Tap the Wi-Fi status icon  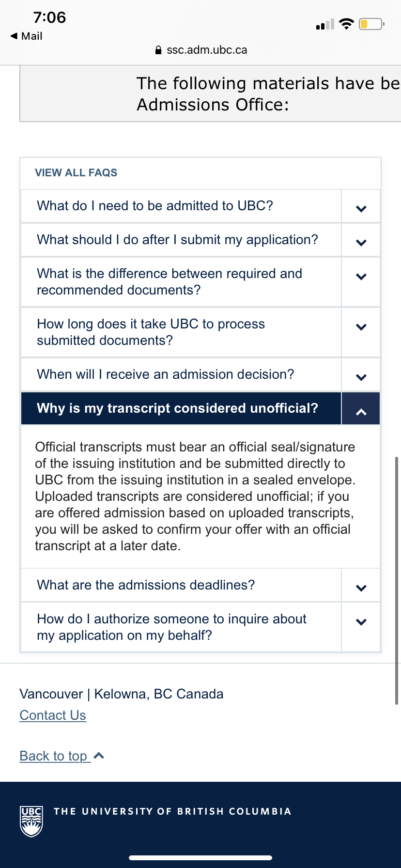(x=346, y=24)
